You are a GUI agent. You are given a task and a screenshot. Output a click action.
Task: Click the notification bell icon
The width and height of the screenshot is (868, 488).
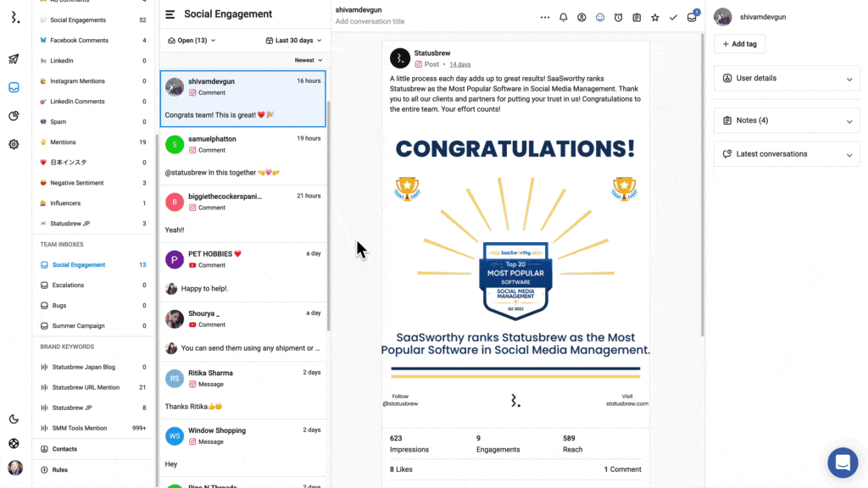[564, 17]
